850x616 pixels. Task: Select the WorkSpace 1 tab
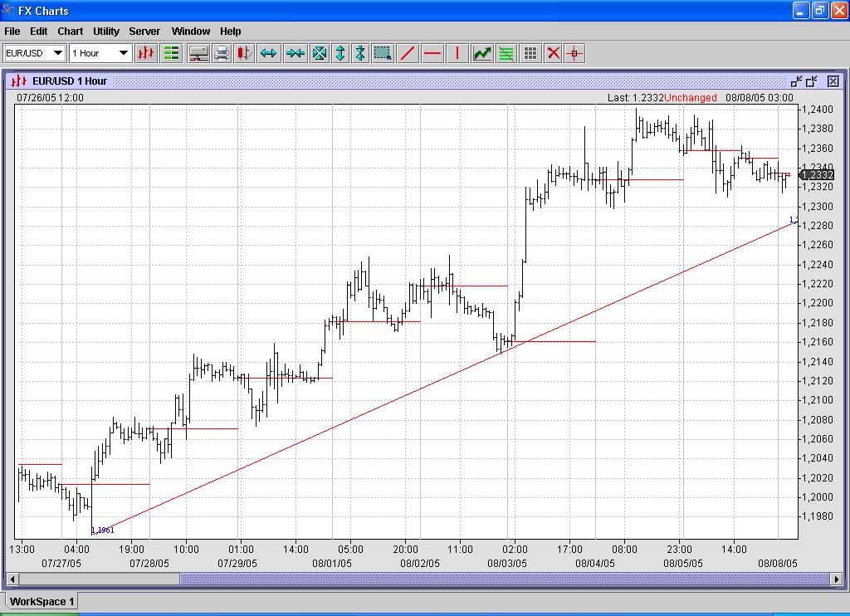tap(42, 601)
